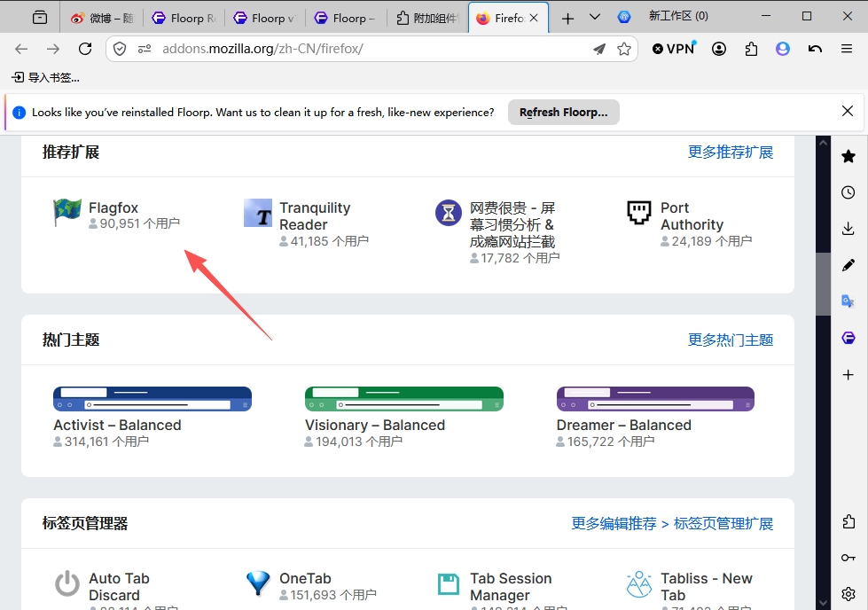The width and height of the screenshot is (868, 610).
Task: Switch to the Floorp – tab
Action: [346, 19]
